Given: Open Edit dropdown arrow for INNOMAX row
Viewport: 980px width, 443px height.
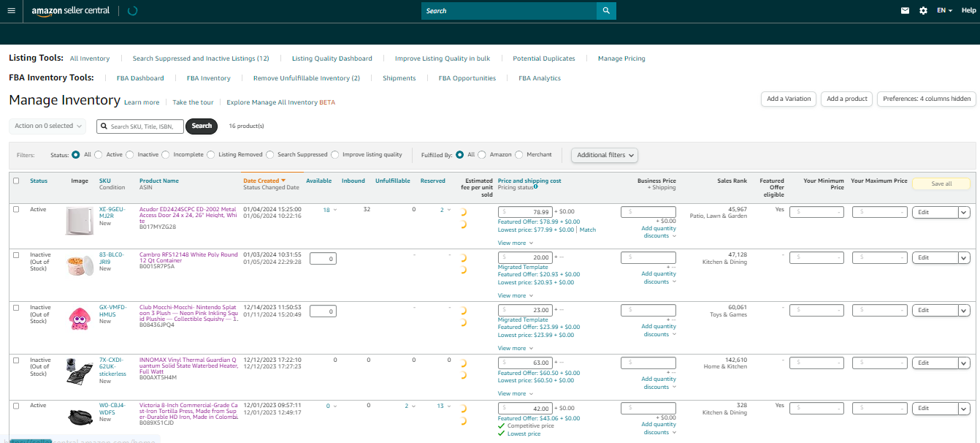Looking at the screenshot, I should pyautogui.click(x=963, y=363).
